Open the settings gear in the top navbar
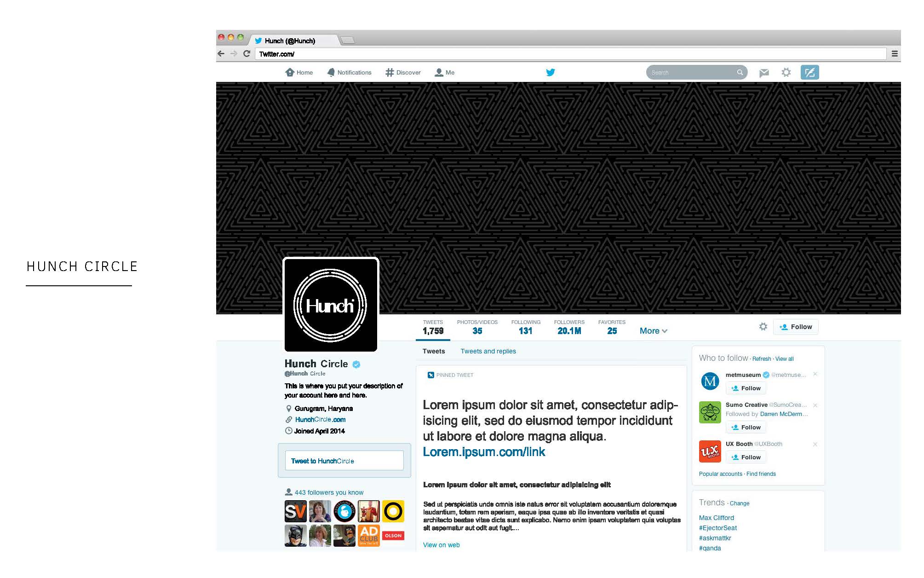 (x=786, y=72)
